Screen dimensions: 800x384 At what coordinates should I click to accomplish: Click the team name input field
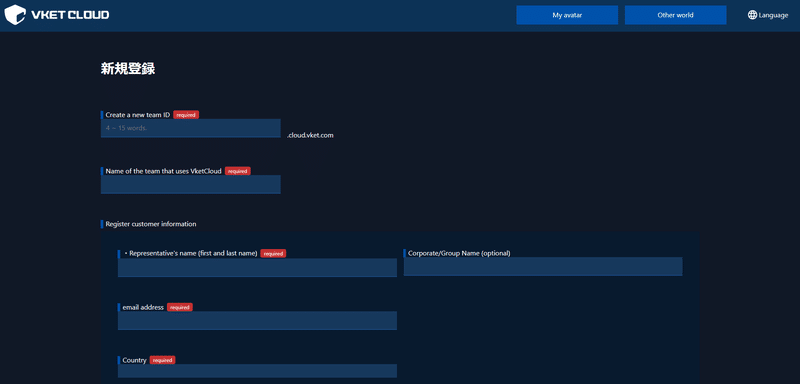[190, 184]
